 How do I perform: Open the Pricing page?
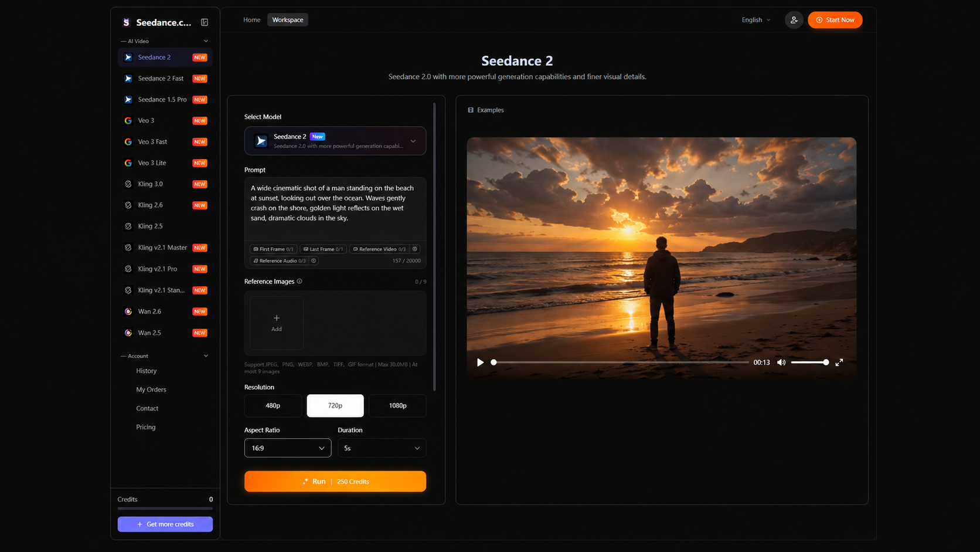pos(146,427)
